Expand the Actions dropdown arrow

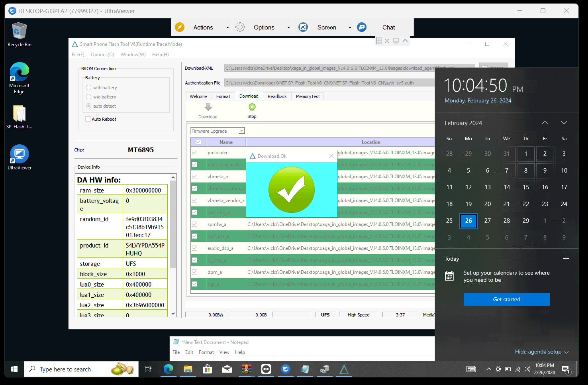227,27
